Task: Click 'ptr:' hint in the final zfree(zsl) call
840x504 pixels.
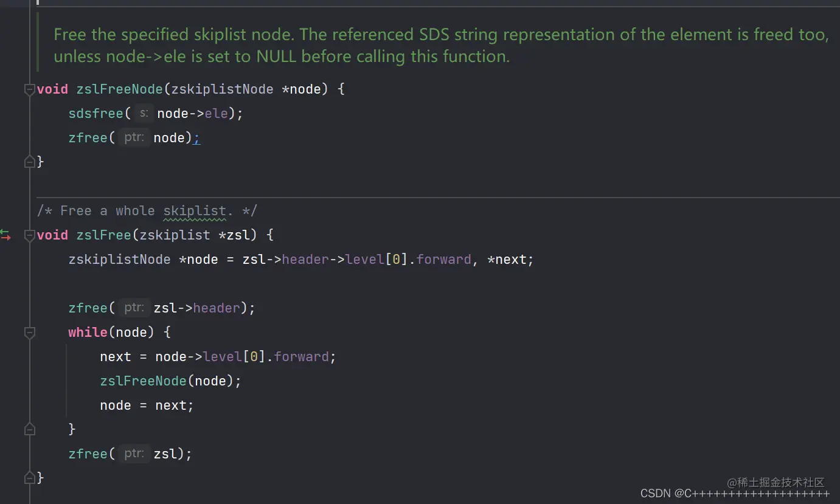Action: coord(134,454)
